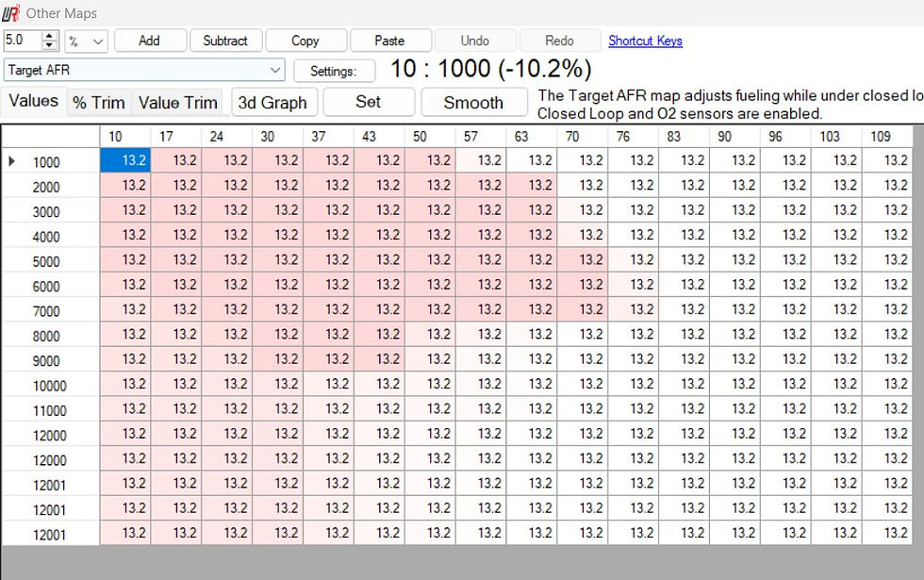Viewport: 924px width, 580px height.
Task: Open the % unit dropdown
Action: pyautogui.click(x=86, y=41)
